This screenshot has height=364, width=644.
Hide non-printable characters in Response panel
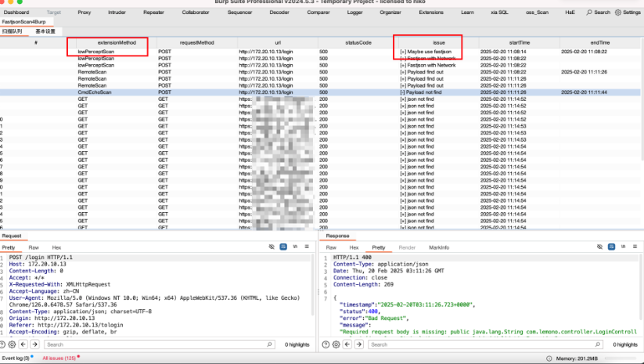599,247
